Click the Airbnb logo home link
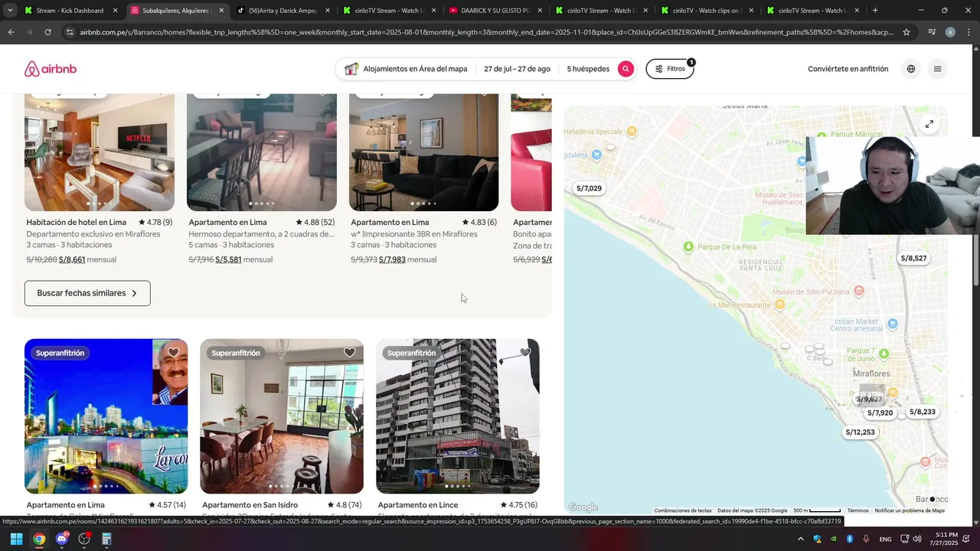The width and height of the screenshot is (980, 551). tap(51, 69)
